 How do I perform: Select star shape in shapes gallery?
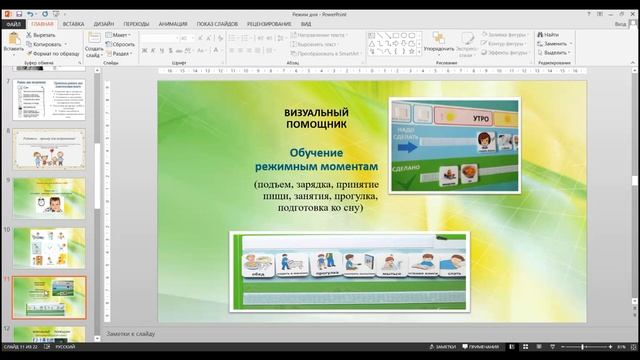412,52
